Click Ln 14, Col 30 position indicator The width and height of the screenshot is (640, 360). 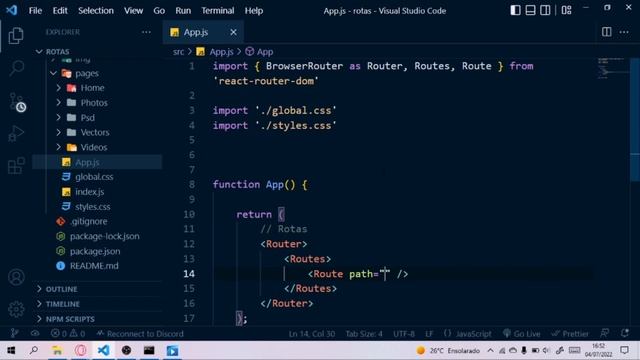pyautogui.click(x=312, y=333)
